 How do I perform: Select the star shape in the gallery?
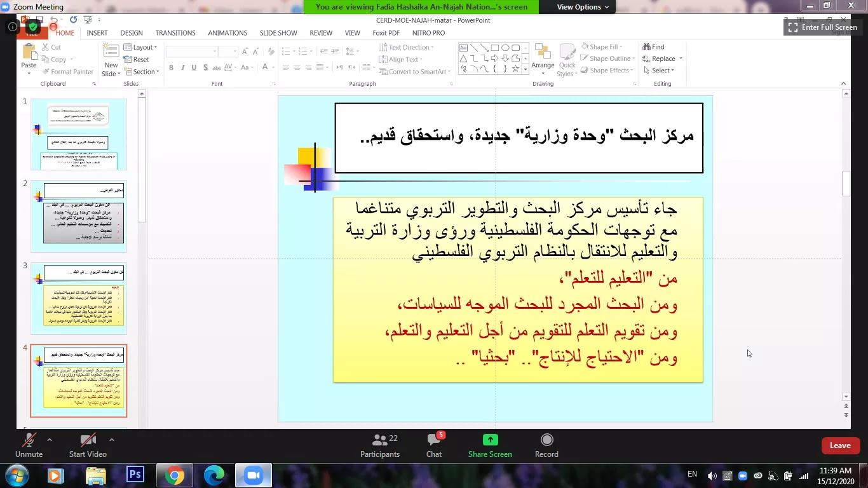(x=515, y=69)
